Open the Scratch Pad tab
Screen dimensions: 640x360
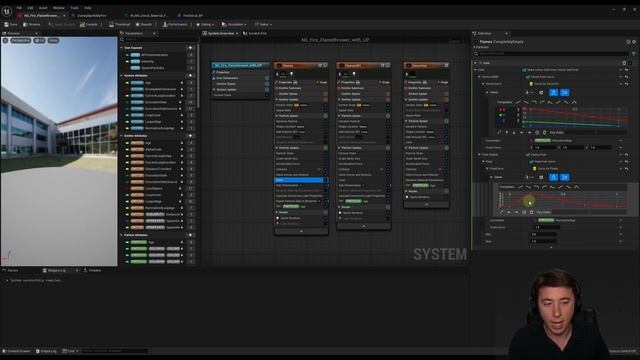click(255, 33)
